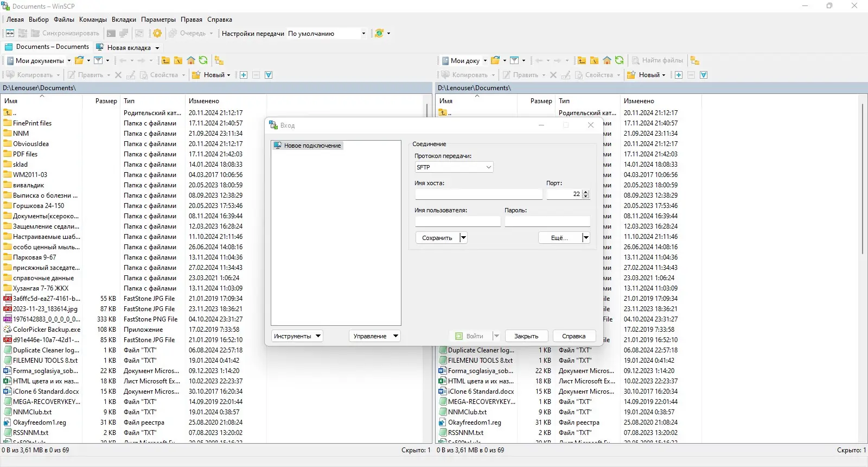Open Preferences via the gear icon
The height and width of the screenshot is (467, 868).
pos(157,33)
